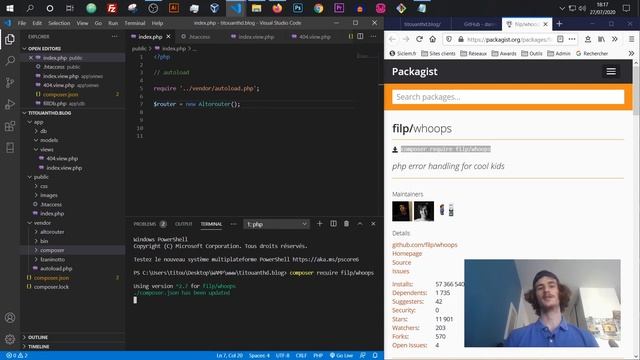Collapse the views folder
The image size is (640, 360).
coord(47,149)
